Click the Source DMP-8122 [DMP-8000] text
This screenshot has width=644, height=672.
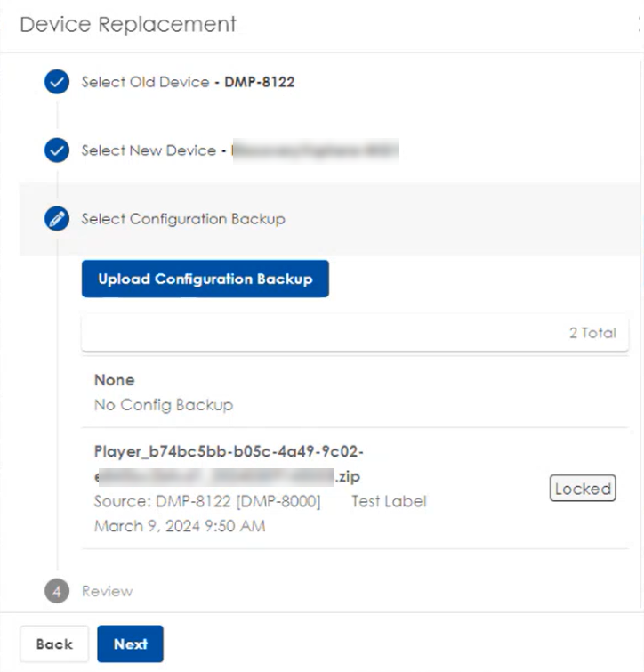point(207,501)
